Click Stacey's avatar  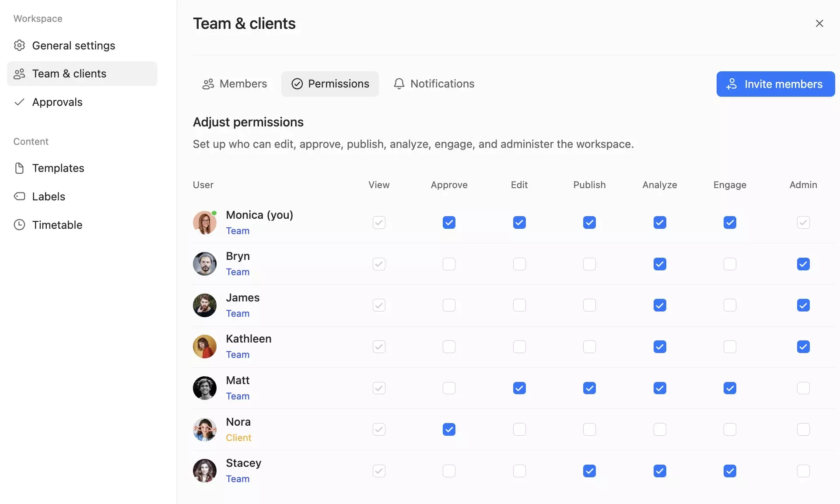pyautogui.click(x=205, y=471)
